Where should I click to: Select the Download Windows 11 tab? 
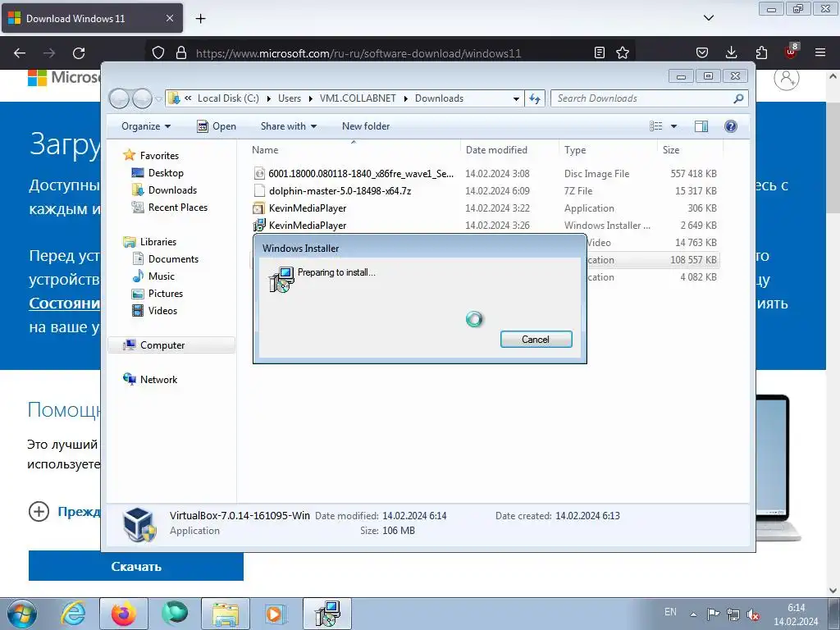[92, 18]
